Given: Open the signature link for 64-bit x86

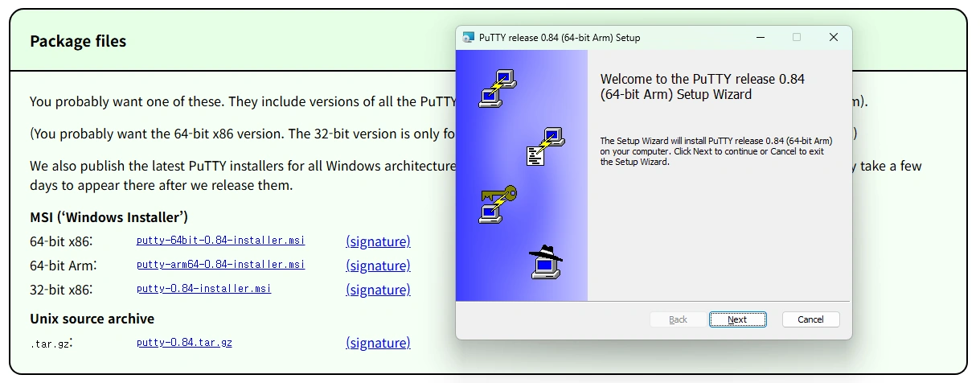Looking at the screenshot, I should tap(378, 241).
